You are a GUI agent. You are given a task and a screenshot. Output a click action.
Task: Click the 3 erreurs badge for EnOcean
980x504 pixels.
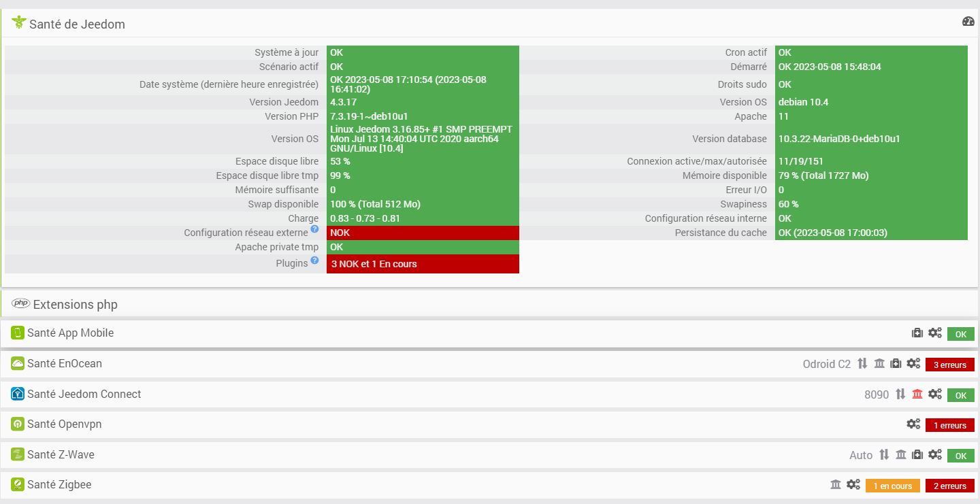(950, 365)
